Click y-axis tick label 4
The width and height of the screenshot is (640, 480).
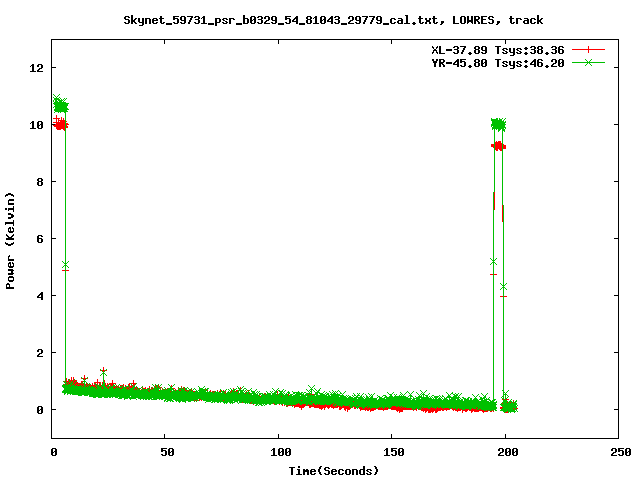(40, 296)
